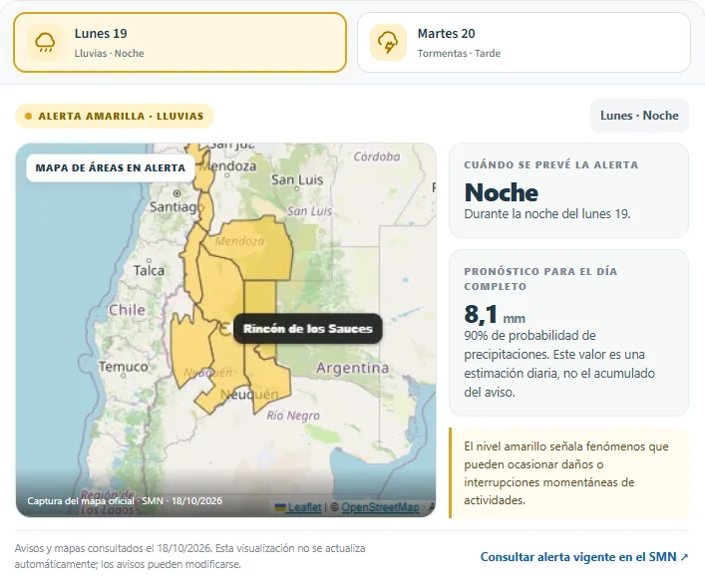
Task: Click the Chile country label on map
Action: click(127, 310)
